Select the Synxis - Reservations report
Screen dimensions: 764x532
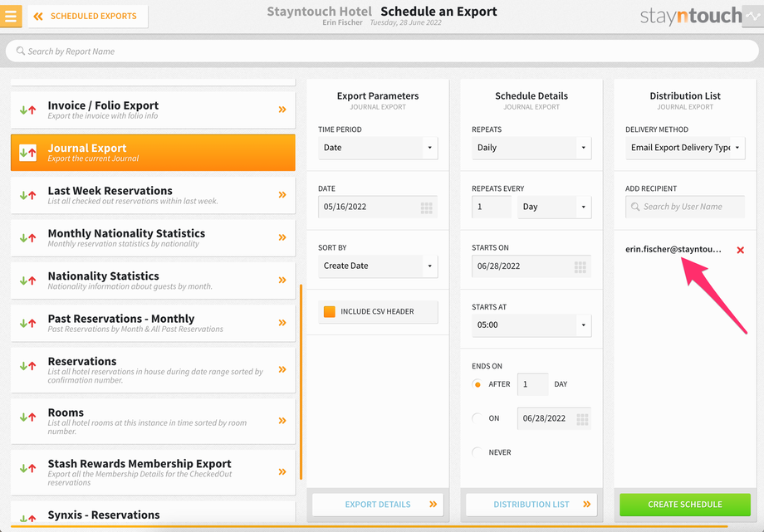pos(153,513)
